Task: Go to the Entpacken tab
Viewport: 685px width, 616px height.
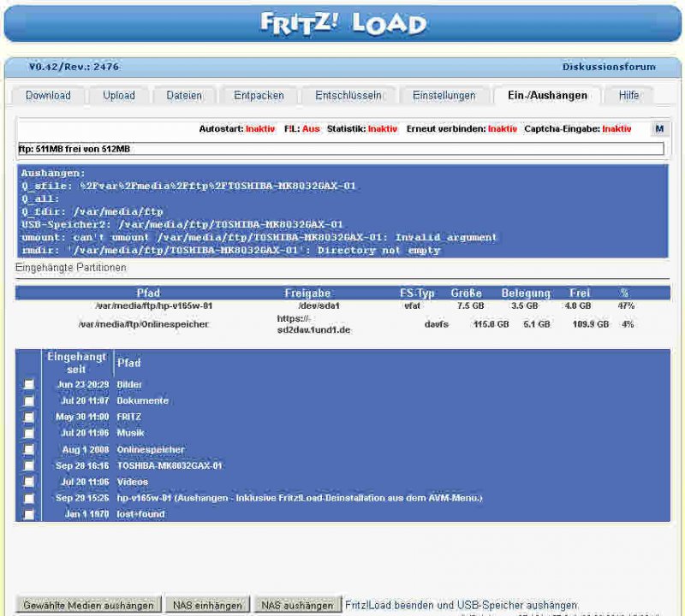Action: pyautogui.click(x=259, y=95)
